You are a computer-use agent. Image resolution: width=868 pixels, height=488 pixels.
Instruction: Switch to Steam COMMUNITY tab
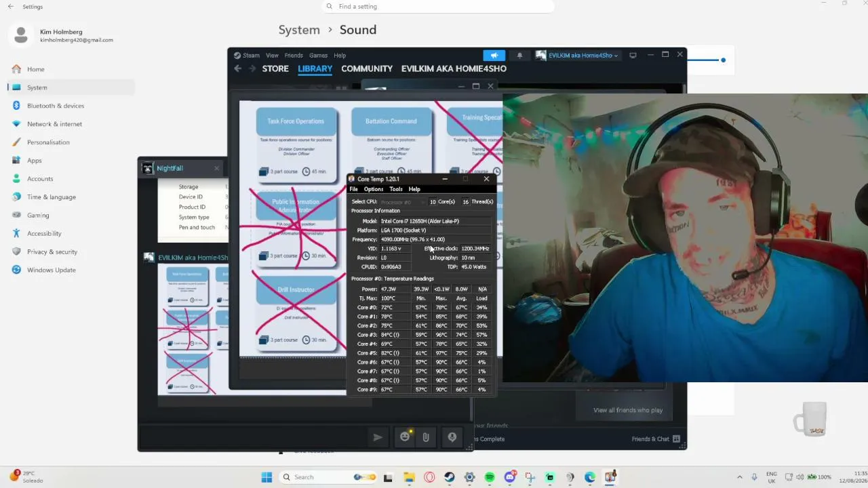[x=367, y=68]
